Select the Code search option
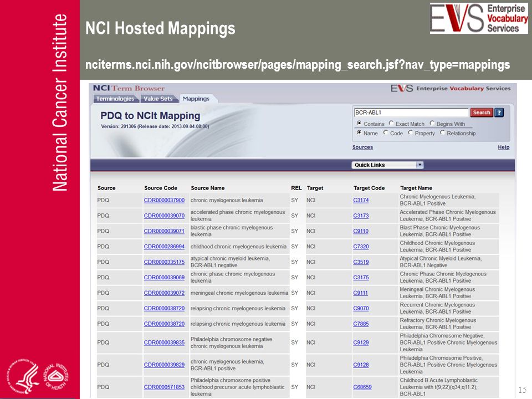532x399 pixels. pyautogui.click(x=386, y=132)
